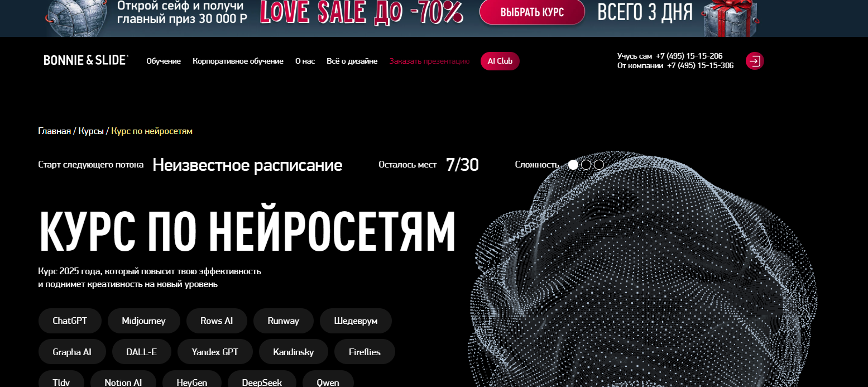Click the login arrow icon in header
868x387 pixels.
(x=755, y=61)
